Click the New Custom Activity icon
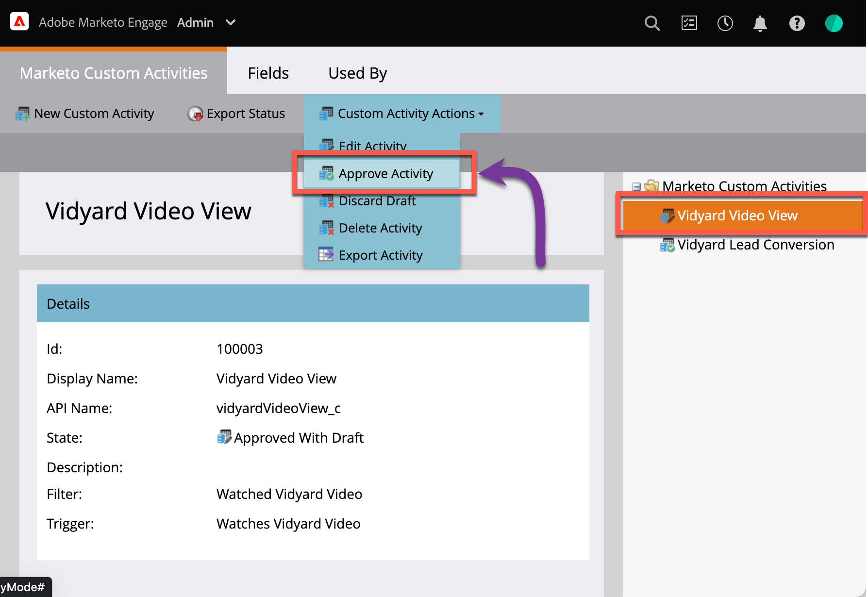 click(x=22, y=114)
